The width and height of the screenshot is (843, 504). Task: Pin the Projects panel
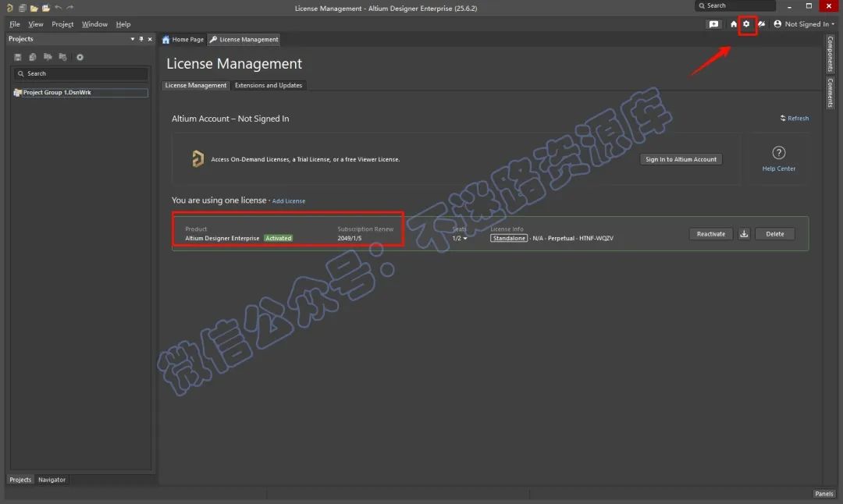pyautogui.click(x=141, y=39)
